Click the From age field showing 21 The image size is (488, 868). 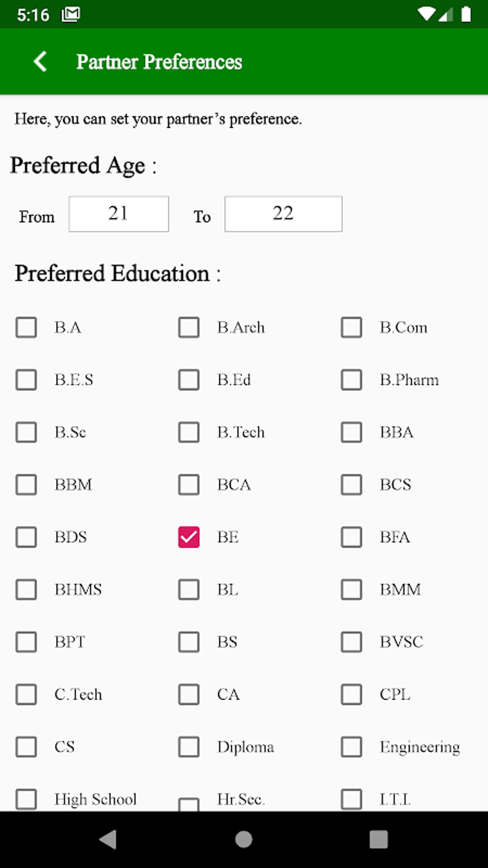pyautogui.click(x=119, y=214)
